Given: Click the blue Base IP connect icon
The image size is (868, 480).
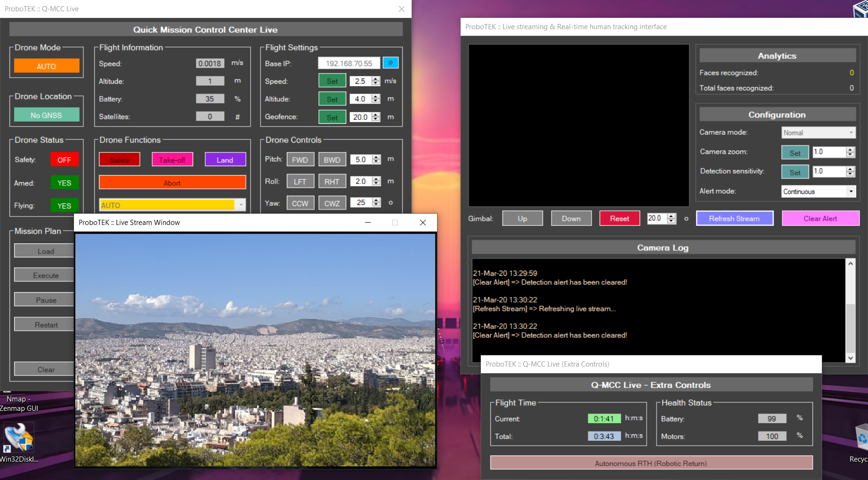Looking at the screenshot, I should pyautogui.click(x=390, y=63).
